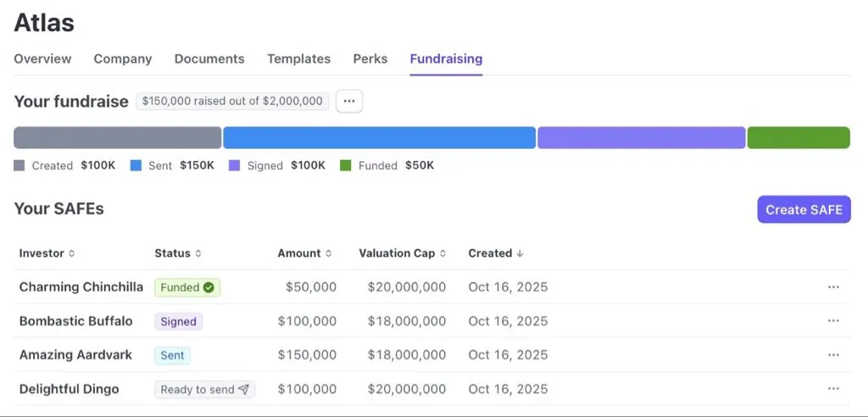Select the green Funded progress bar segment
The height and width of the screenshot is (417, 868).
click(x=798, y=137)
